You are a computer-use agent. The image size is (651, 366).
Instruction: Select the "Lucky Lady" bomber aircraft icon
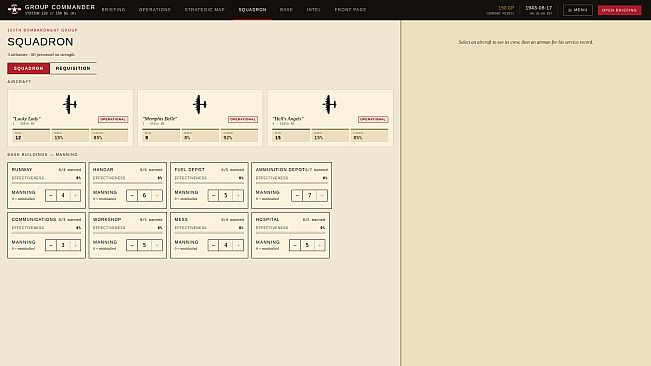click(70, 104)
